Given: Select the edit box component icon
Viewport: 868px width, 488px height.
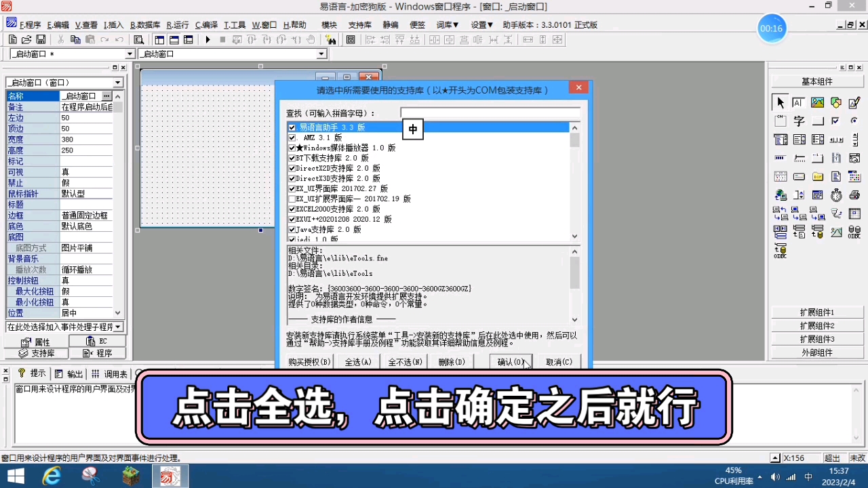Looking at the screenshot, I should (799, 102).
